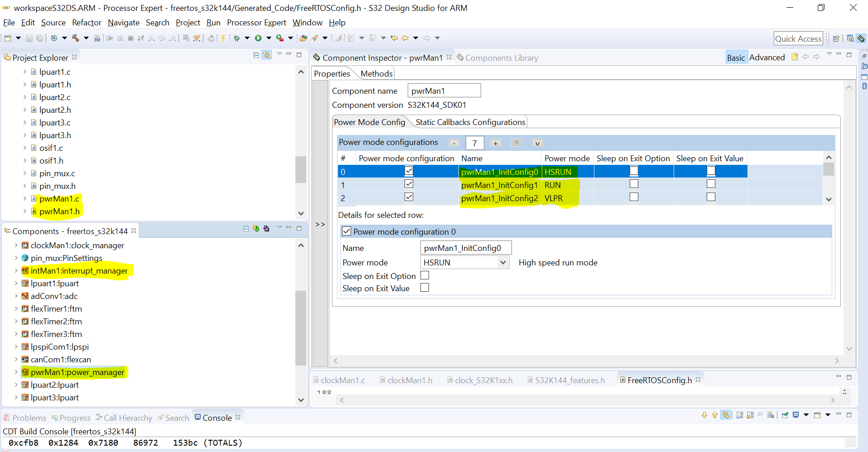The height and width of the screenshot is (452, 868).
Task: Click the >> expand button beside the inspector
Action: (x=320, y=224)
